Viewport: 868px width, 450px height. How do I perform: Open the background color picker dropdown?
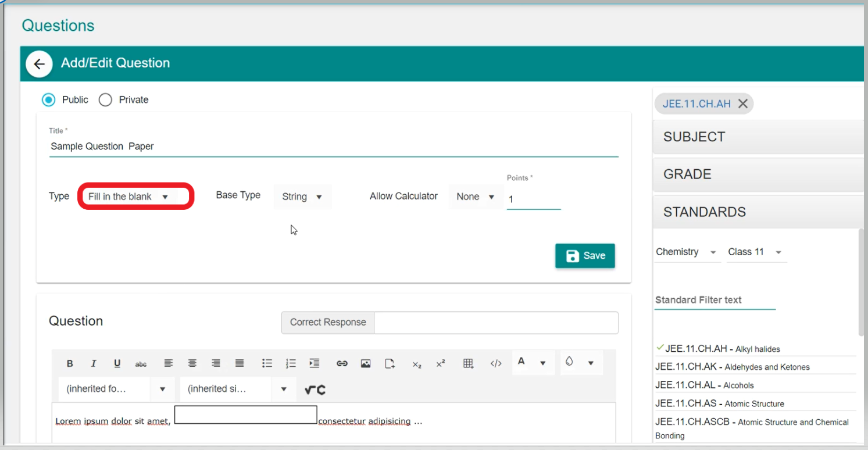coord(591,363)
